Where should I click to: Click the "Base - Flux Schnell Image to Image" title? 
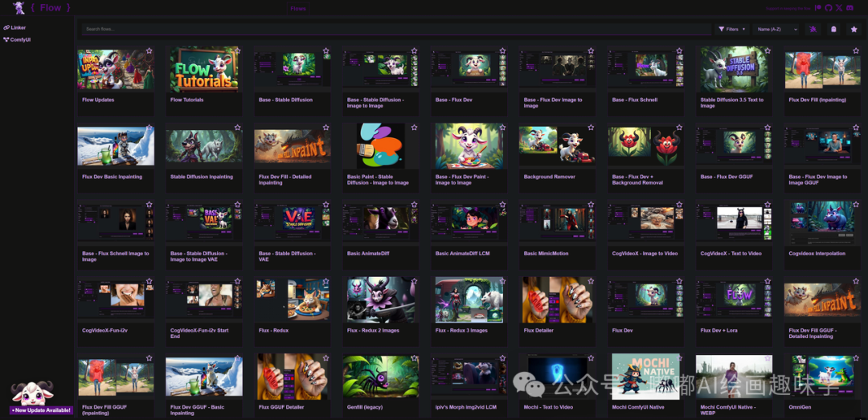click(x=116, y=256)
